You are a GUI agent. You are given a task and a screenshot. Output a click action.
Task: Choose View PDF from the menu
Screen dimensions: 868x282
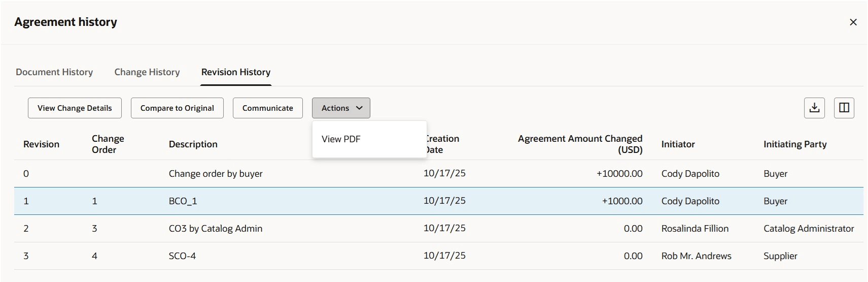[341, 139]
